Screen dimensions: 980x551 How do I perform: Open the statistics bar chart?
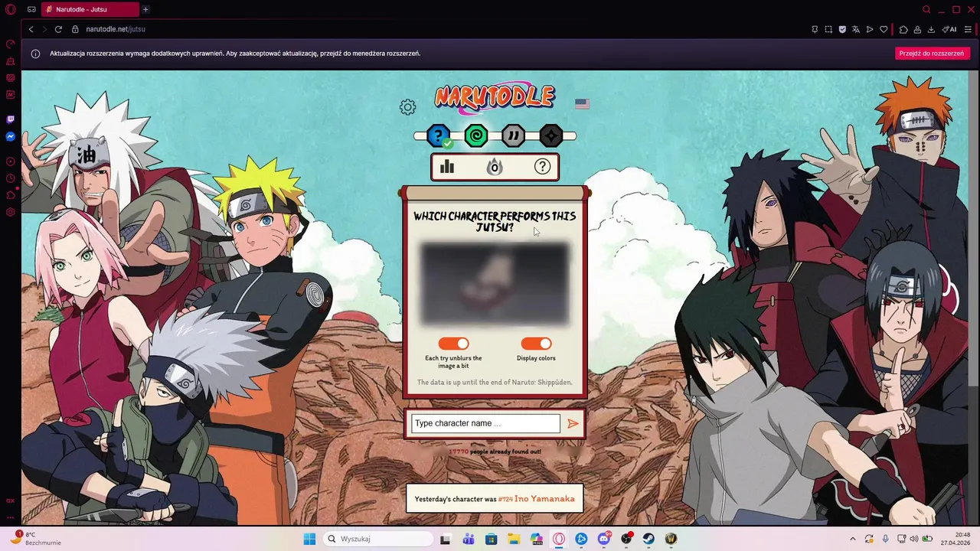click(447, 166)
